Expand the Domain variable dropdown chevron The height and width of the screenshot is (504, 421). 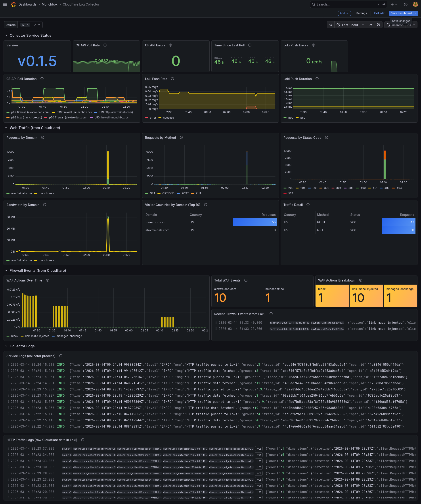click(39, 25)
